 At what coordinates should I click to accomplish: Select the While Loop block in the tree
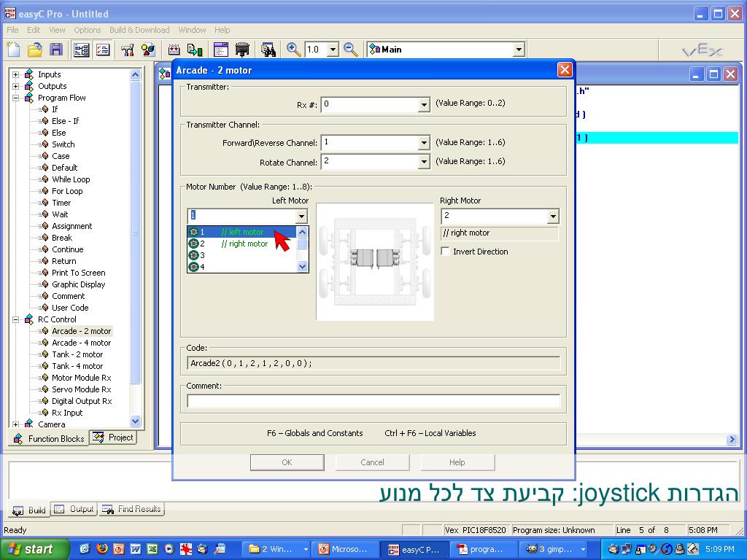click(71, 179)
